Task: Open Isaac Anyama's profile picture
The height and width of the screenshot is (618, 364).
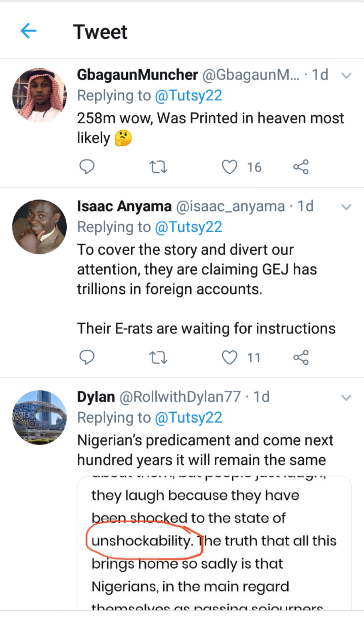Action: coord(39,227)
